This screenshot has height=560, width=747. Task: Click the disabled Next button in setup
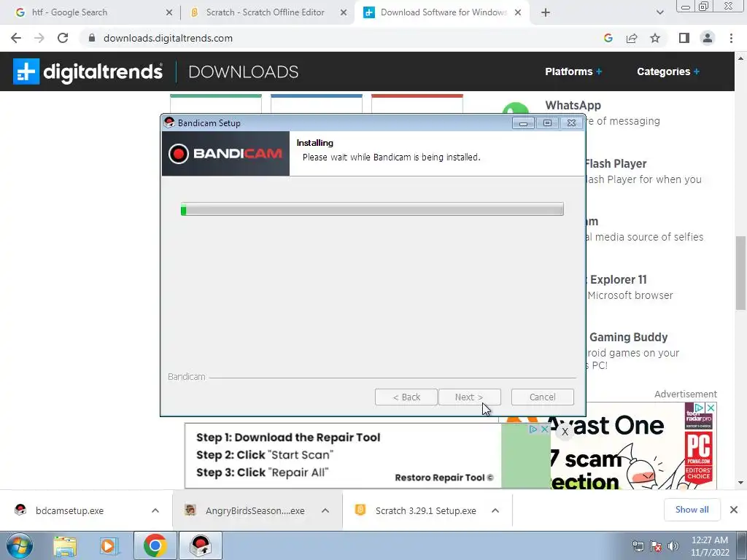click(469, 397)
